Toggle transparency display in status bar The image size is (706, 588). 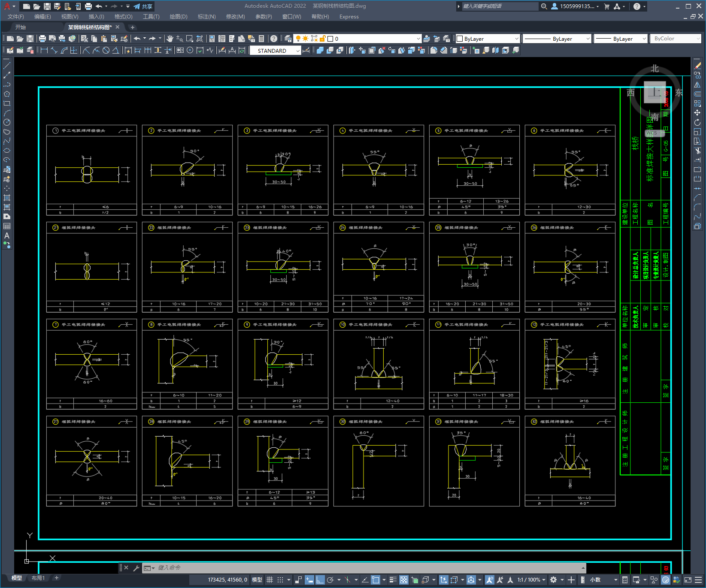(404, 580)
